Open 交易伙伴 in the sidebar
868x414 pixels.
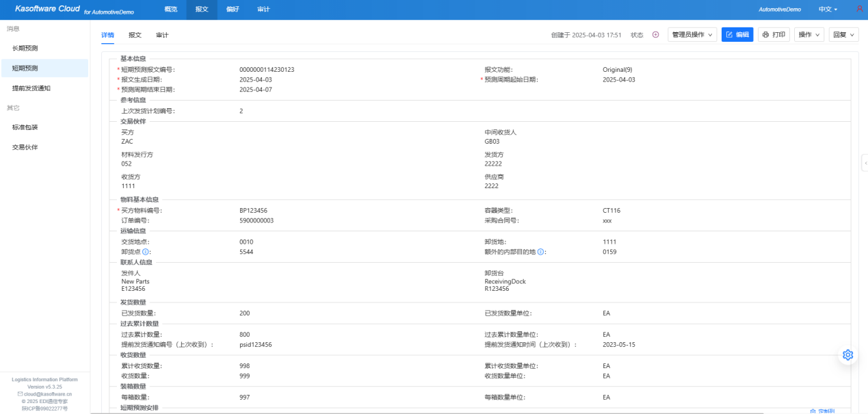click(25, 147)
